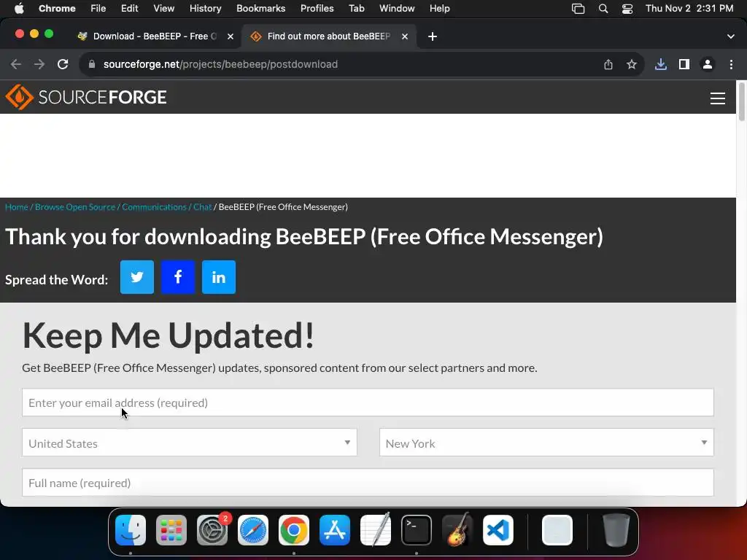
Task: Open Terminal from the dock
Action: click(x=417, y=530)
